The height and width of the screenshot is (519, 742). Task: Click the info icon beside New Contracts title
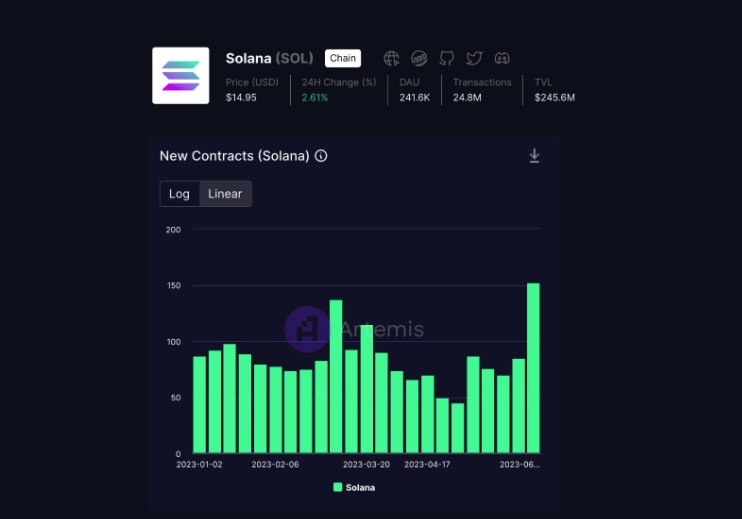(x=321, y=156)
